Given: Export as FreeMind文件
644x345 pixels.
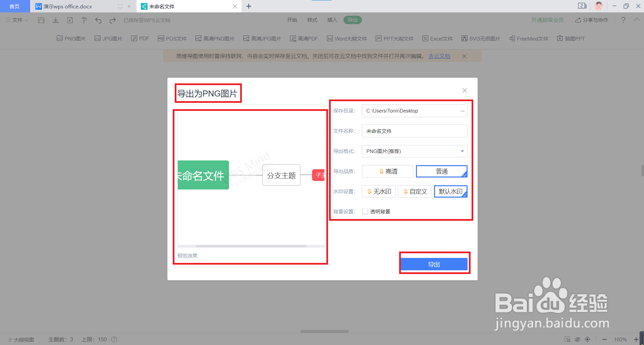Looking at the screenshot, I should (x=529, y=39).
